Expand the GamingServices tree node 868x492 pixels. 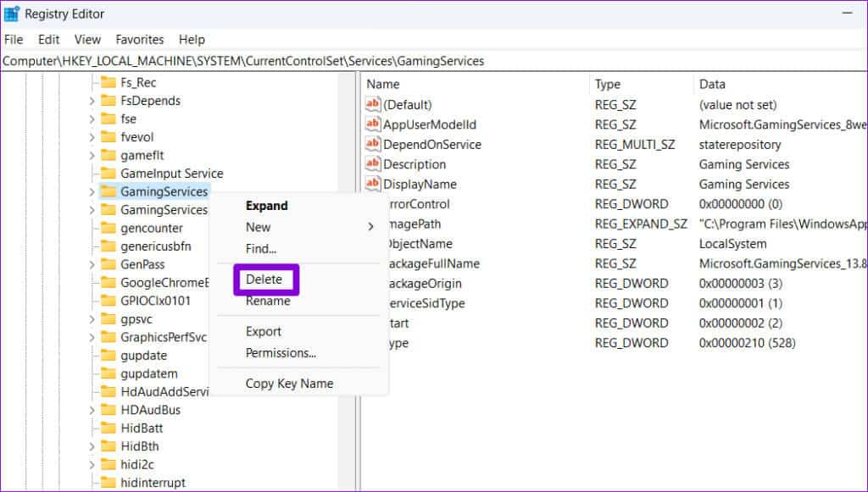(92, 192)
